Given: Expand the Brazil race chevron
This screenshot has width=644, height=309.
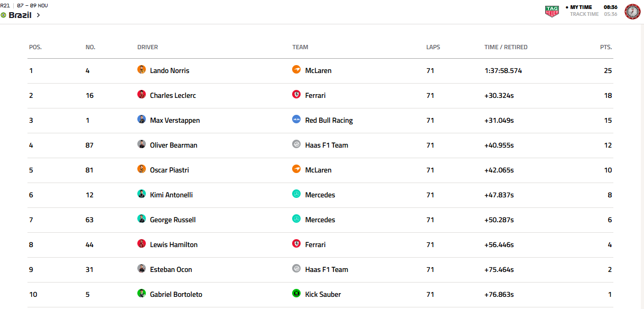Looking at the screenshot, I should 39,15.
